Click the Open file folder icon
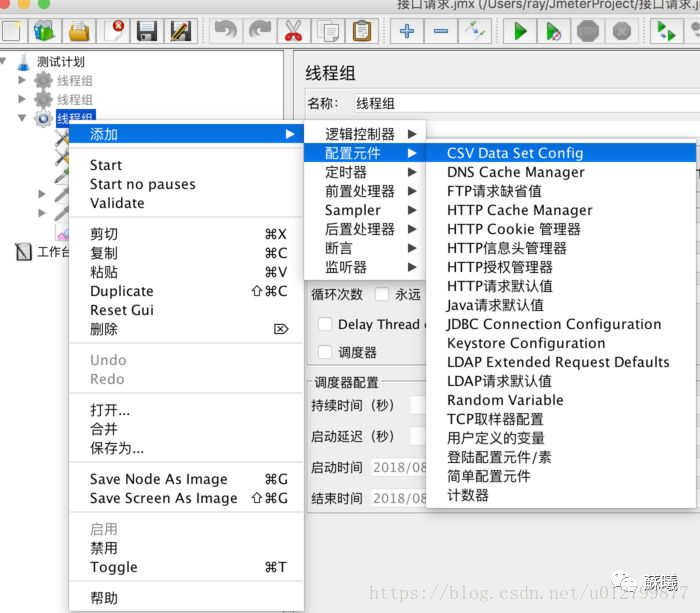Screen dimensions: 700x613 (x=79, y=31)
